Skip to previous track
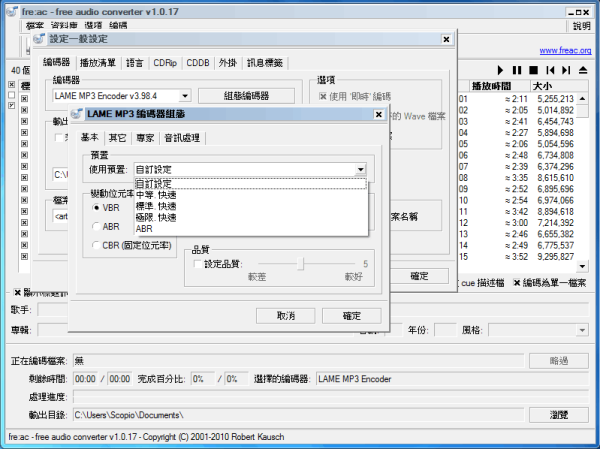600x449 pixels. pos(550,70)
